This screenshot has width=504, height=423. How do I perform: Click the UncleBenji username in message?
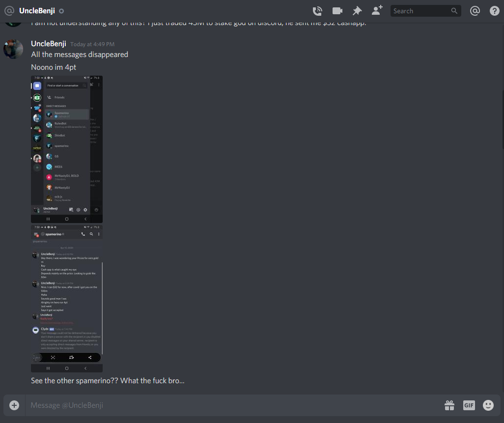(x=49, y=44)
